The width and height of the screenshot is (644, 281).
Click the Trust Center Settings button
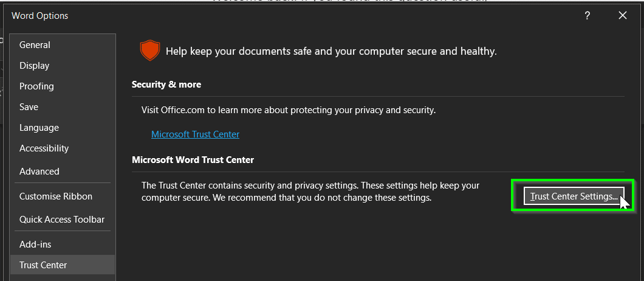[x=574, y=196]
